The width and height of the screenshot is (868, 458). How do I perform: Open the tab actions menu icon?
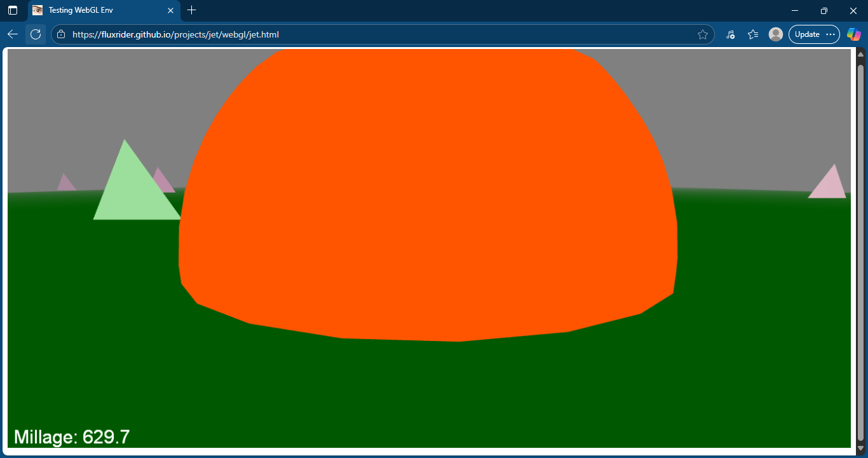coord(13,10)
